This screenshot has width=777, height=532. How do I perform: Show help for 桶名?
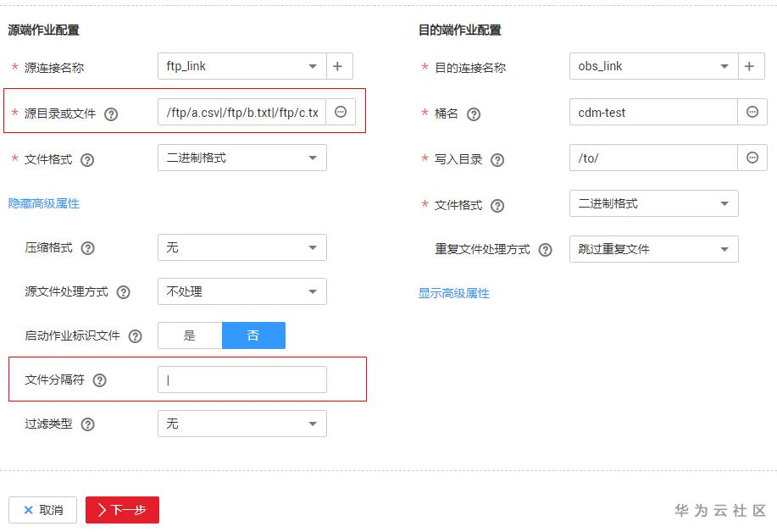[474, 114]
